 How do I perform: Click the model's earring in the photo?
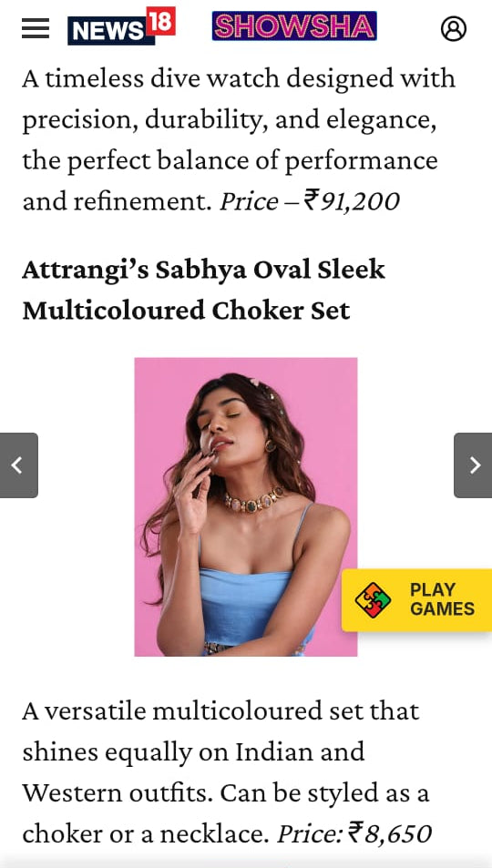[271, 445]
